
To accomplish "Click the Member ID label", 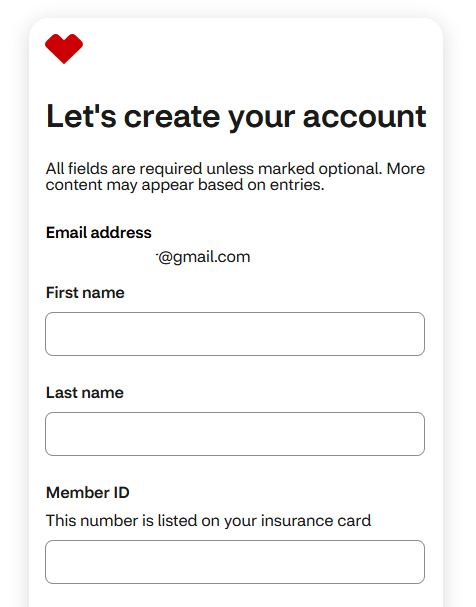I will point(88,492).
